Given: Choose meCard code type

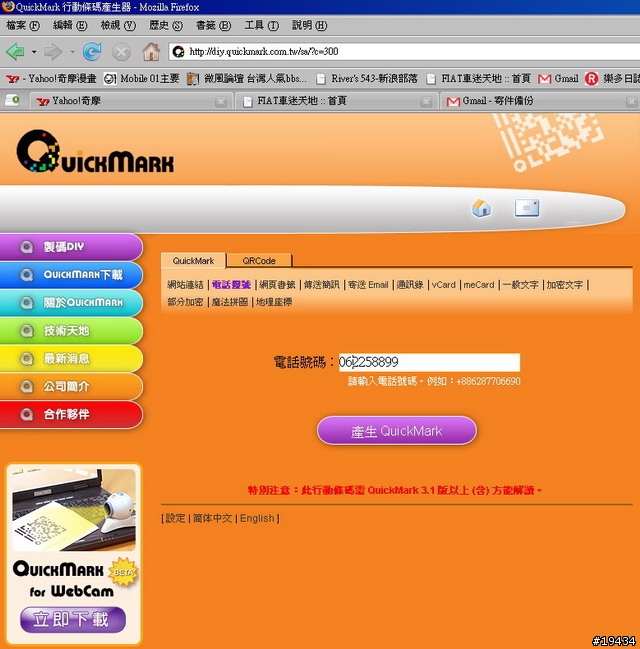Looking at the screenshot, I should pos(479,285).
